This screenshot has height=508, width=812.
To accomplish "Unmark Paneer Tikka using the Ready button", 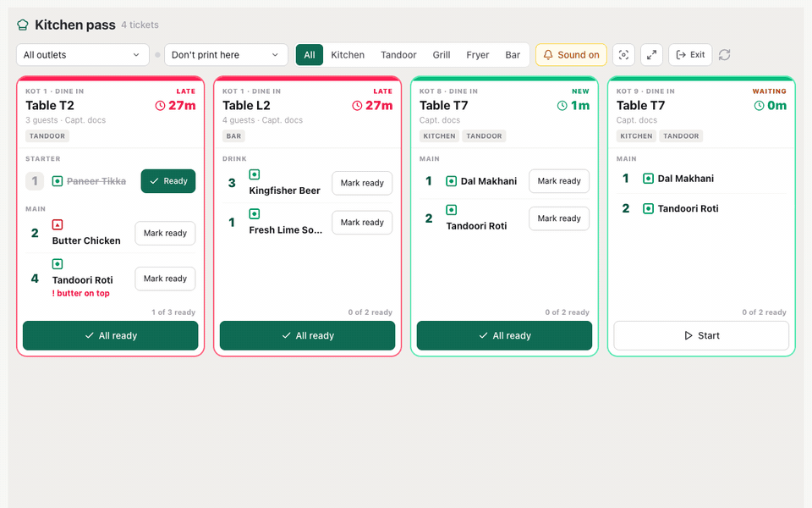I will [168, 181].
